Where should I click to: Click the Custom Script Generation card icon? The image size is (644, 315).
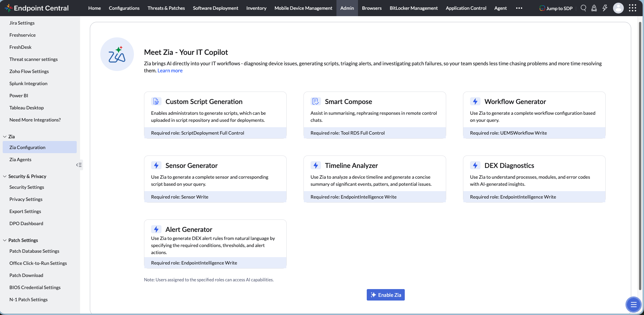(x=156, y=101)
